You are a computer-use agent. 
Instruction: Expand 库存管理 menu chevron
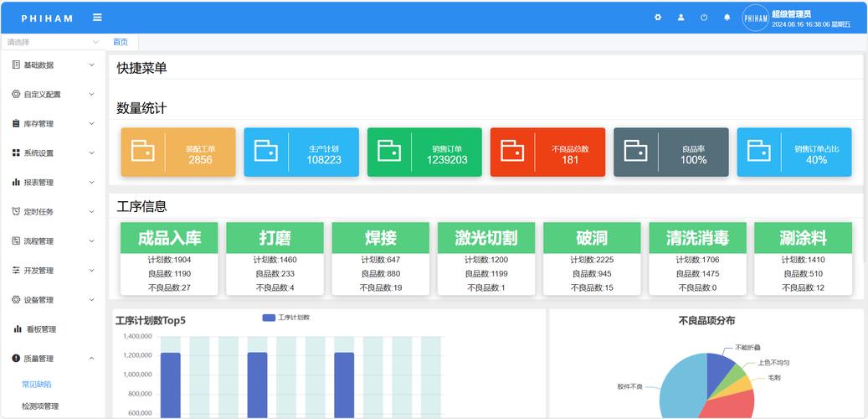pyautogui.click(x=92, y=123)
